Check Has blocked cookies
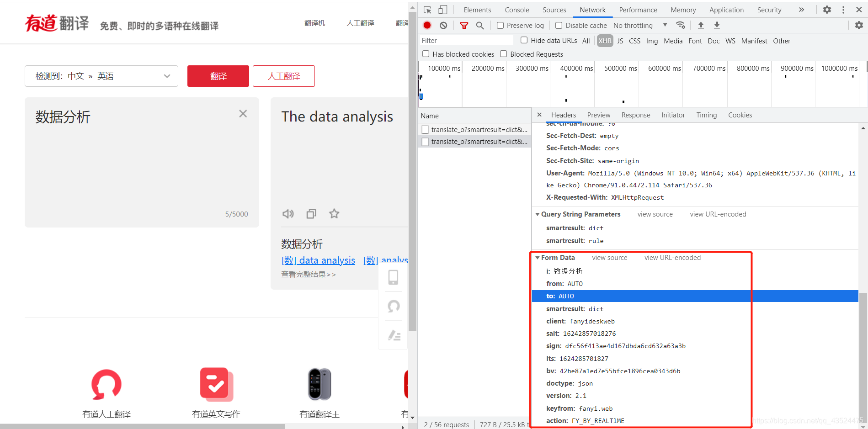This screenshot has width=868, height=429. pos(426,54)
